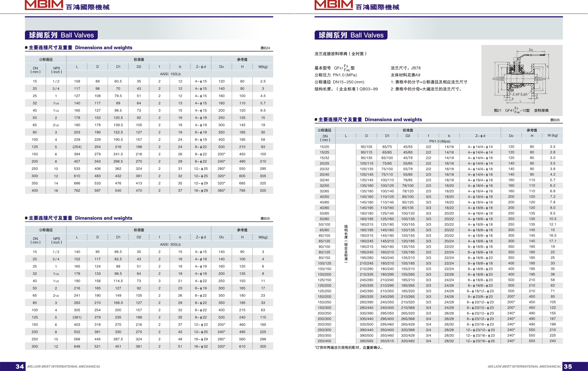588x371 pixels.
Task: Select the '241.5' cell in table B24
Action: click(118, 154)
